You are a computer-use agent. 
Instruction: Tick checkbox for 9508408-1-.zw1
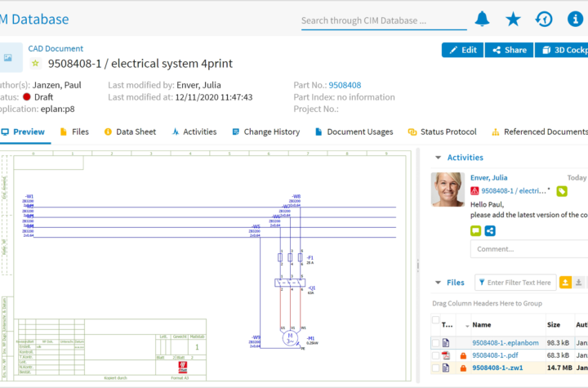[435, 368]
